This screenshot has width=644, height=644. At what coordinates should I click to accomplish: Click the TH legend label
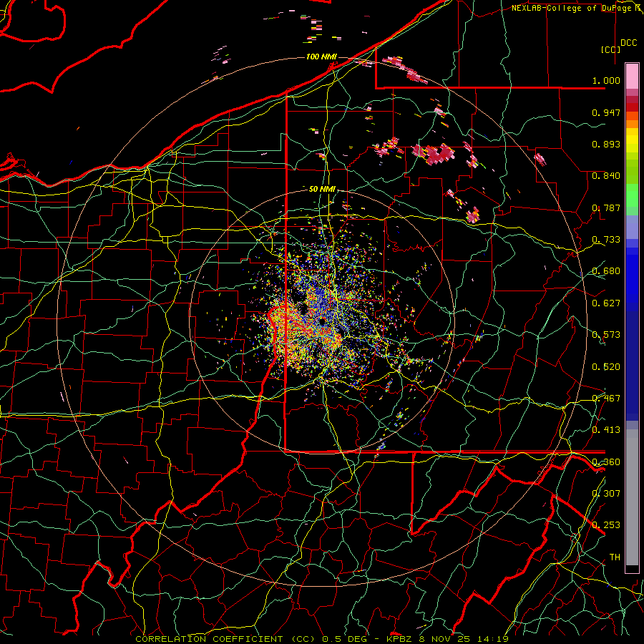tap(615, 557)
